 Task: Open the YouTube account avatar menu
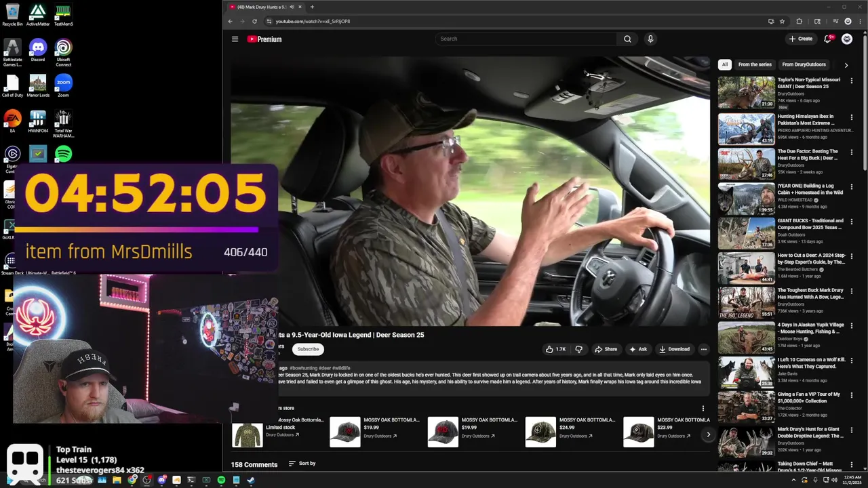(x=847, y=39)
